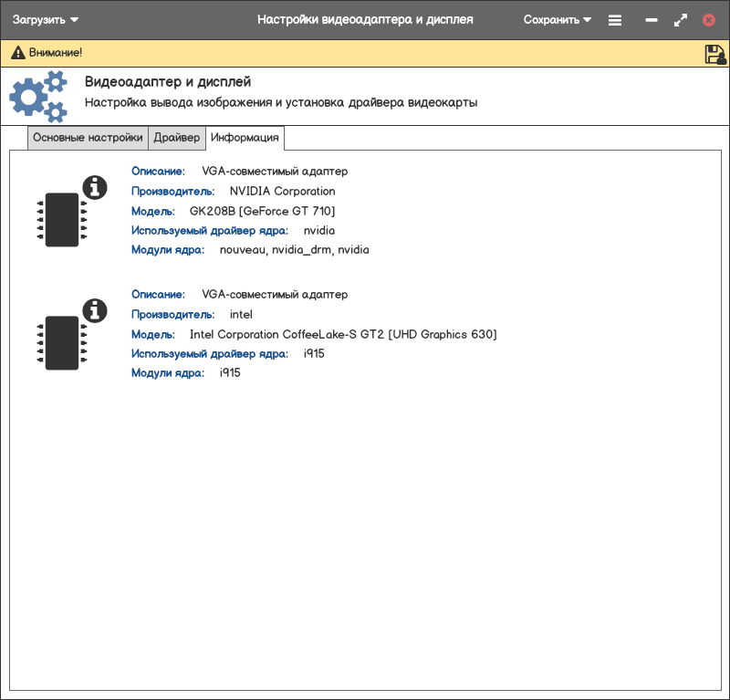The height and width of the screenshot is (700, 730).
Task: Click the Видеоадаптер и дисплей heading
Action: [x=167, y=82]
